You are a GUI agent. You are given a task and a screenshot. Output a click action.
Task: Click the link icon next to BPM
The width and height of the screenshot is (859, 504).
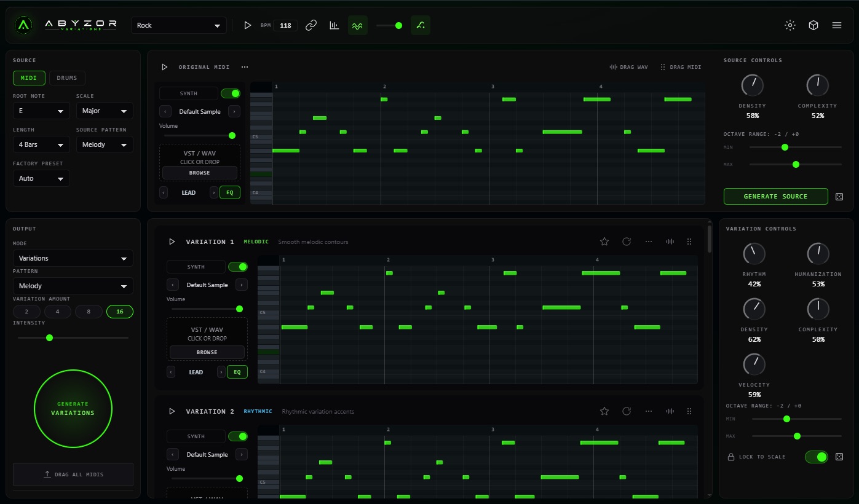311,25
